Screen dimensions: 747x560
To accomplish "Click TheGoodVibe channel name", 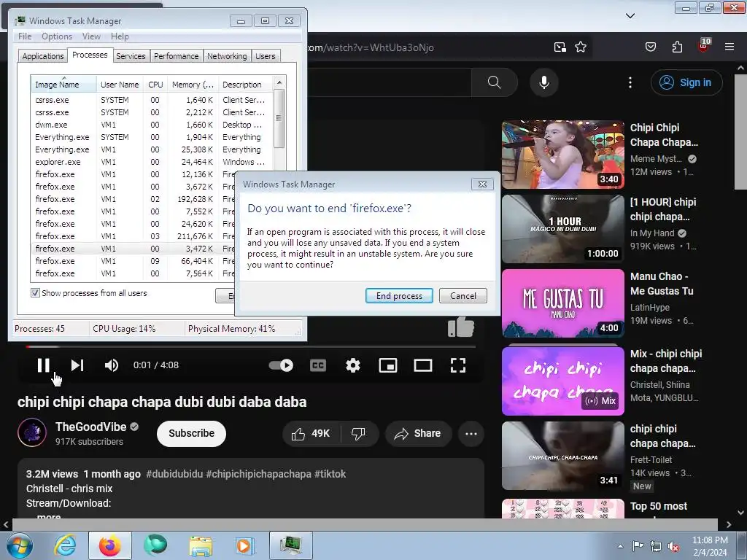I will 90,427.
